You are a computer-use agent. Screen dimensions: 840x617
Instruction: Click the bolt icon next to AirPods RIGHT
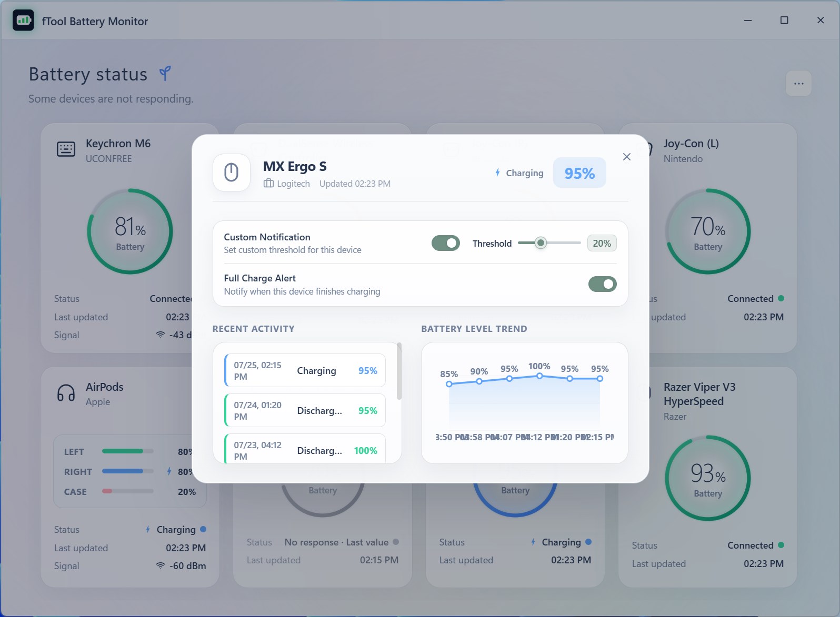(169, 471)
